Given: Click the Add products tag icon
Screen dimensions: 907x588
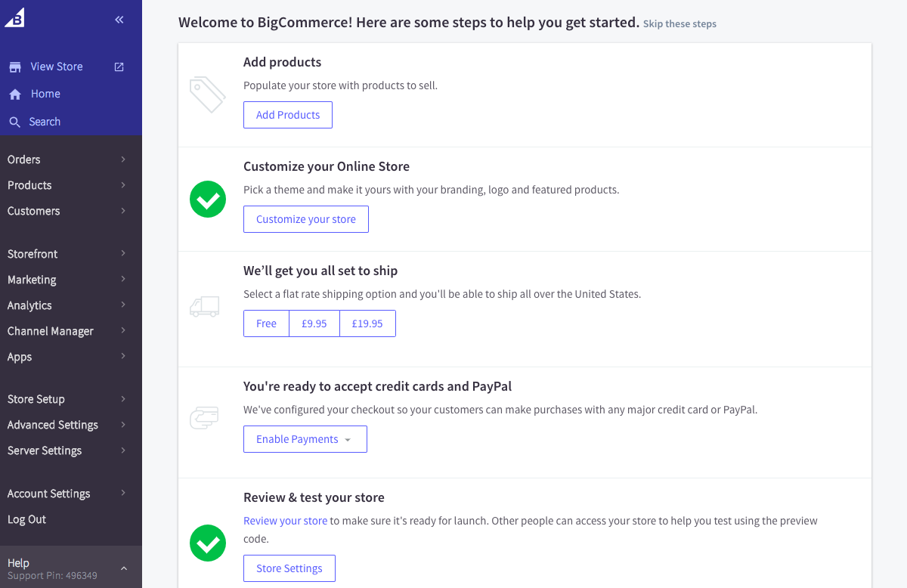Looking at the screenshot, I should click(x=207, y=95).
